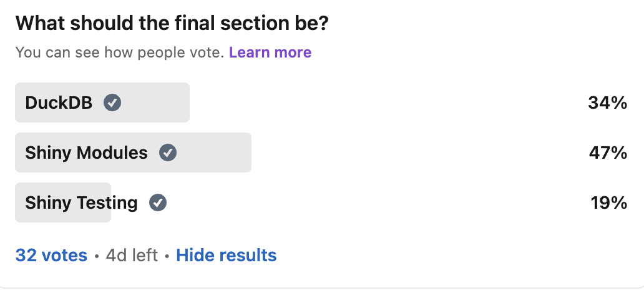This screenshot has height=295, width=644.
Task: Open the 'Learn more' link
Action: [x=270, y=52]
